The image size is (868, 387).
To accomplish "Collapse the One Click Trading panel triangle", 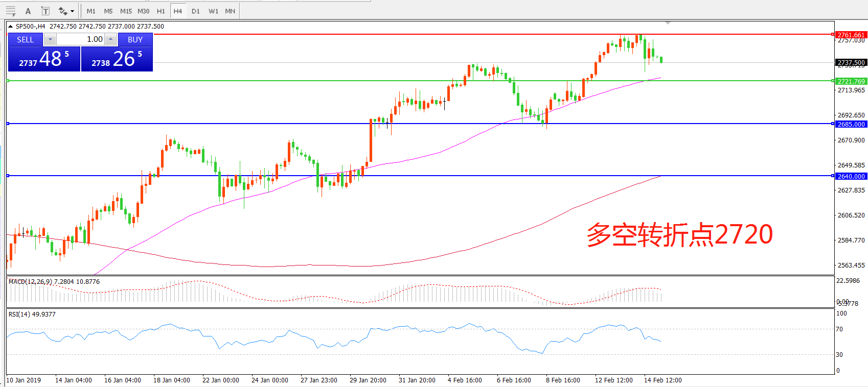I will [10, 27].
